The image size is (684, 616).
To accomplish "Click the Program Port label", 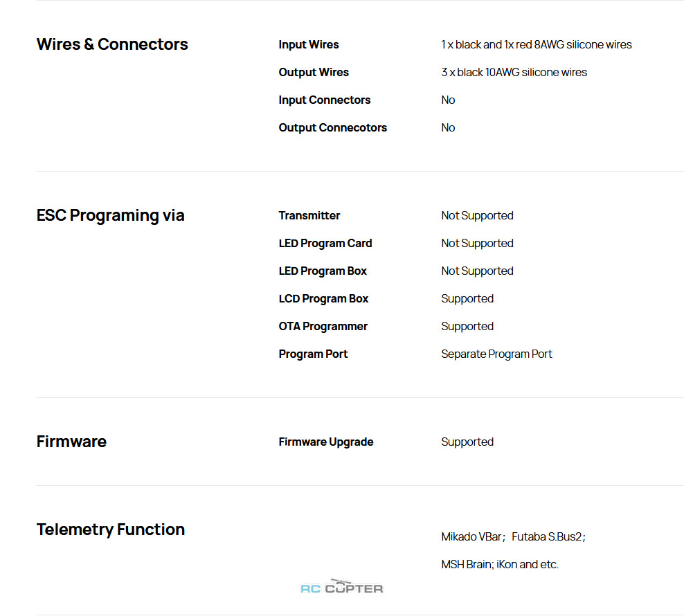I will point(313,354).
